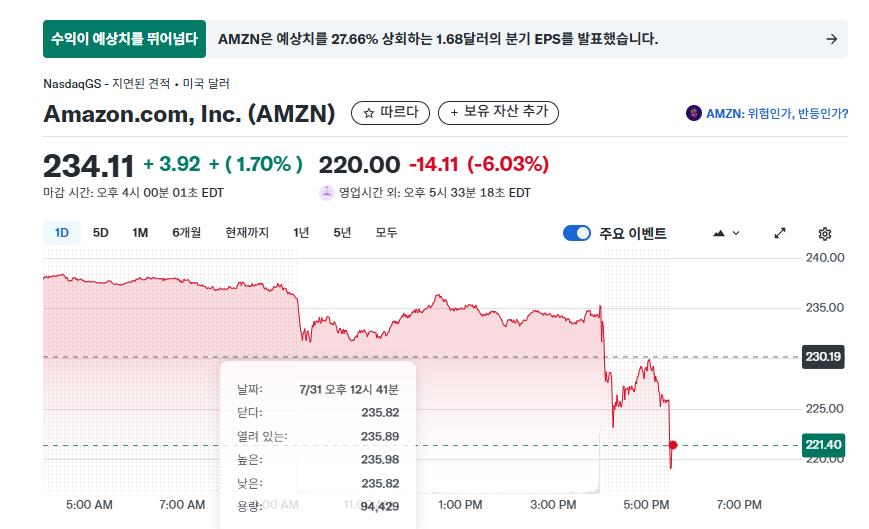Image resolution: width=869 pixels, height=529 pixels.
Task: Switch chart to 5년 range
Action: coord(342,233)
